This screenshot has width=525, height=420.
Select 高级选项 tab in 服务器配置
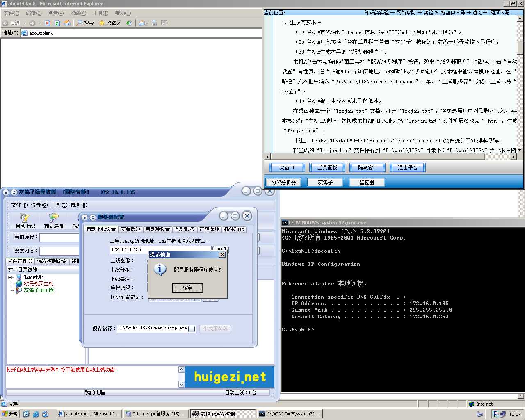(x=210, y=229)
